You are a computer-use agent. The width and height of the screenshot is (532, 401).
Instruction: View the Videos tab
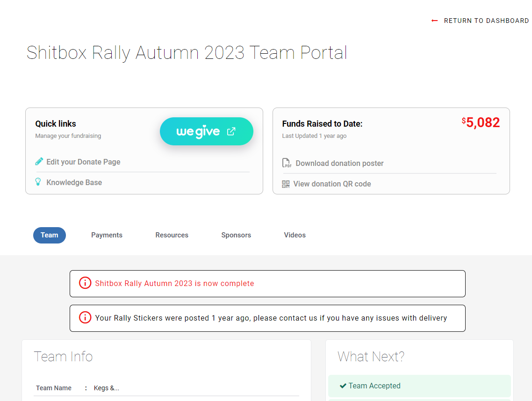pyautogui.click(x=295, y=235)
